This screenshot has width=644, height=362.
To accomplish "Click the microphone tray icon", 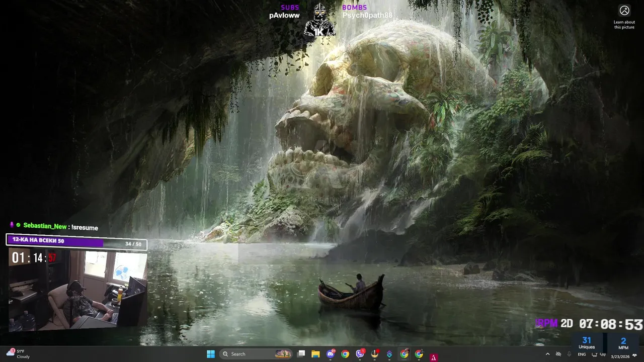I will pyautogui.click(x=569, y=354).
